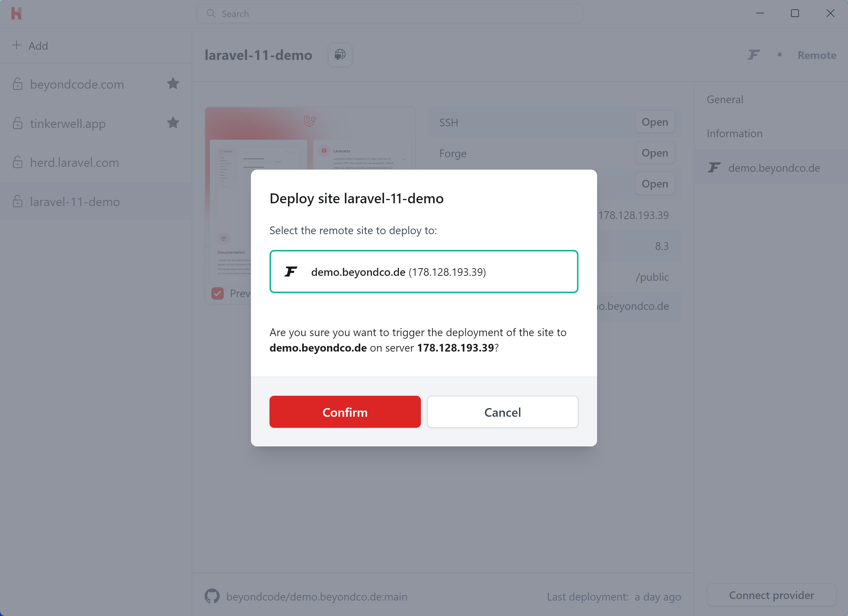Click the lock icon next to herd.laravel.com
Screen dimensions: 848x616
pyautogui.click(x=17, y=162)
